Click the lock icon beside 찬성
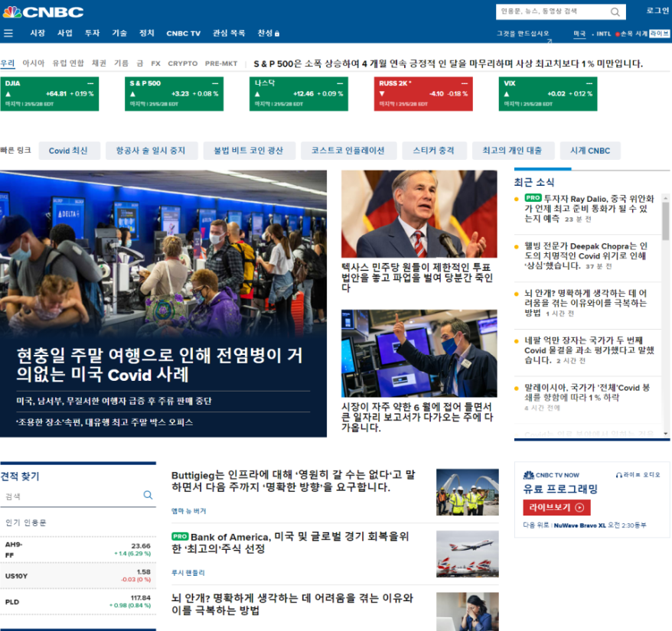The image size is (672, 631). [x=277, y=34]
